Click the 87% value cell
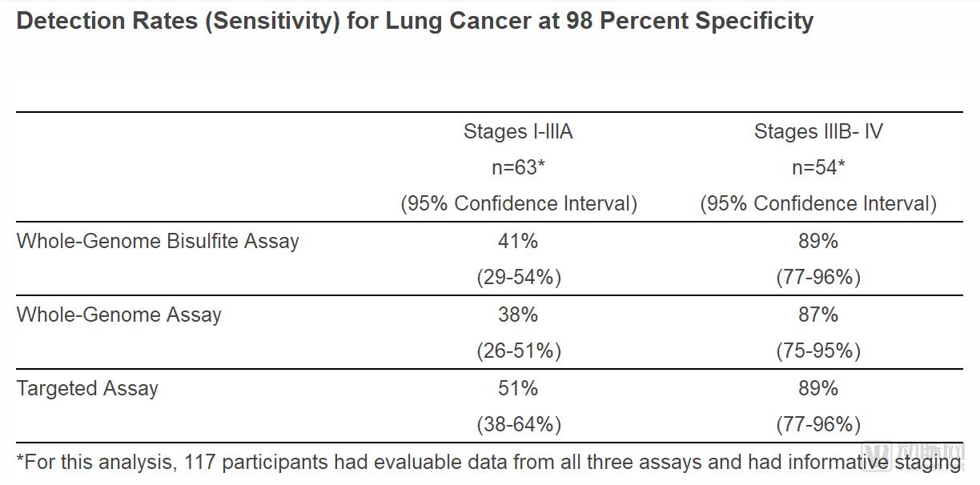 pos(817,315)
